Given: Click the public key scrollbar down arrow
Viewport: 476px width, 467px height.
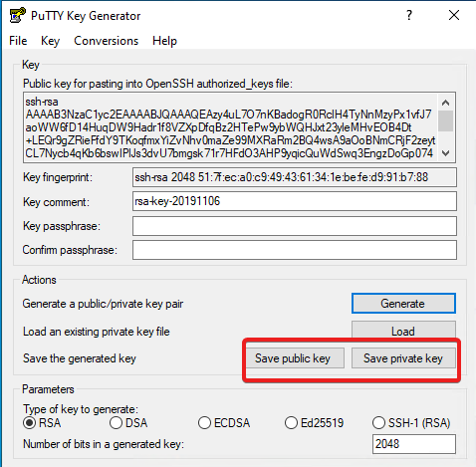Looking at the screenshot, I should (446, 153).
